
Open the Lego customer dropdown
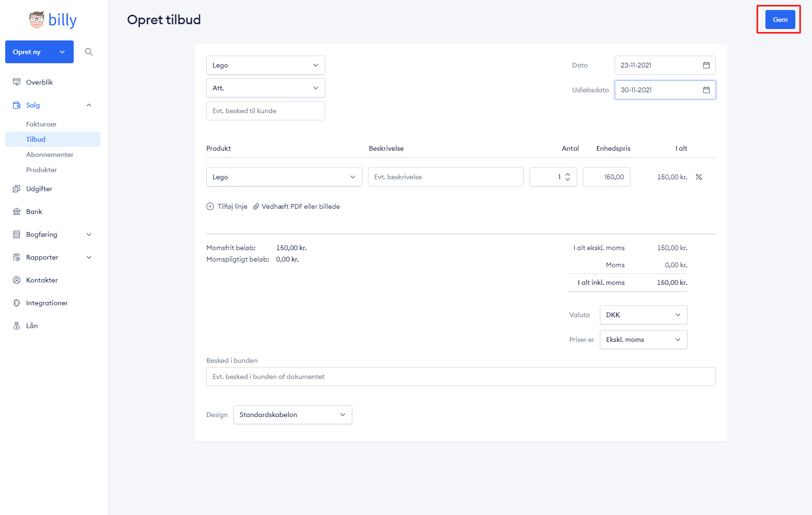click(266, 65)
